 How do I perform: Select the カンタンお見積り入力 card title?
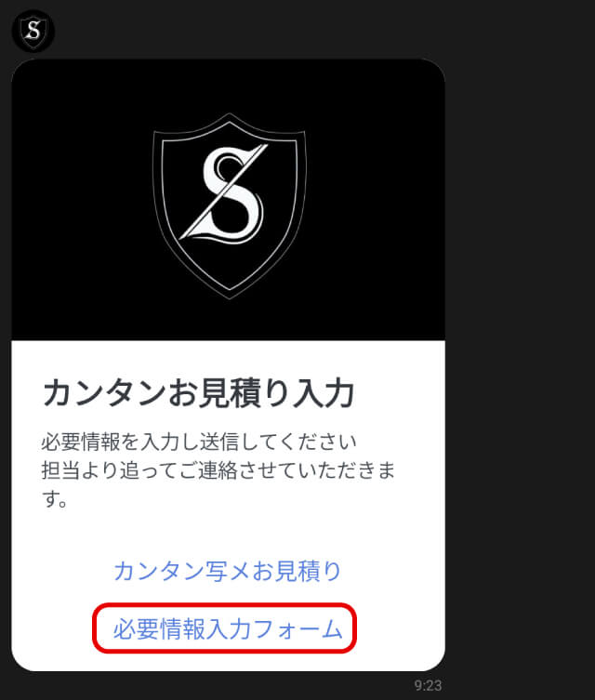199,393
